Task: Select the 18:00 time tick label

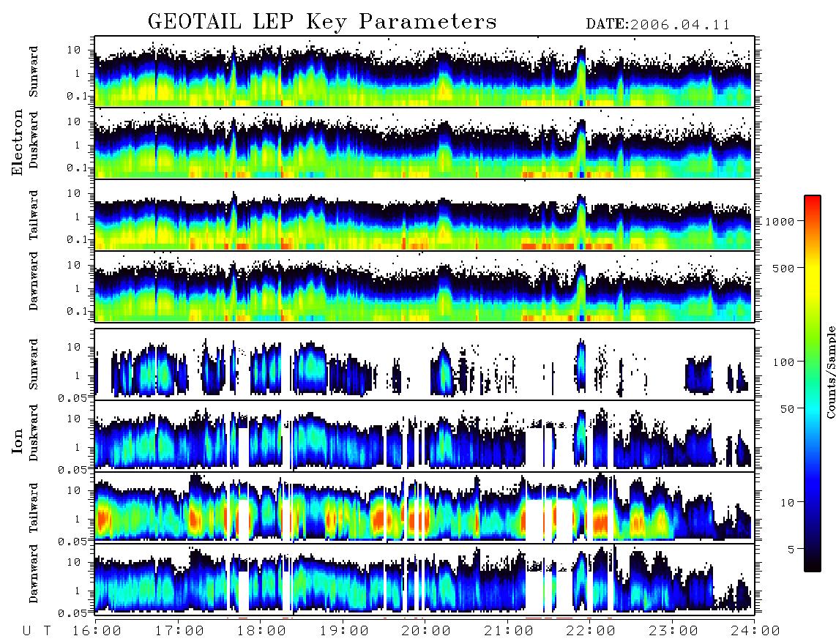Action: pos(261,631)
